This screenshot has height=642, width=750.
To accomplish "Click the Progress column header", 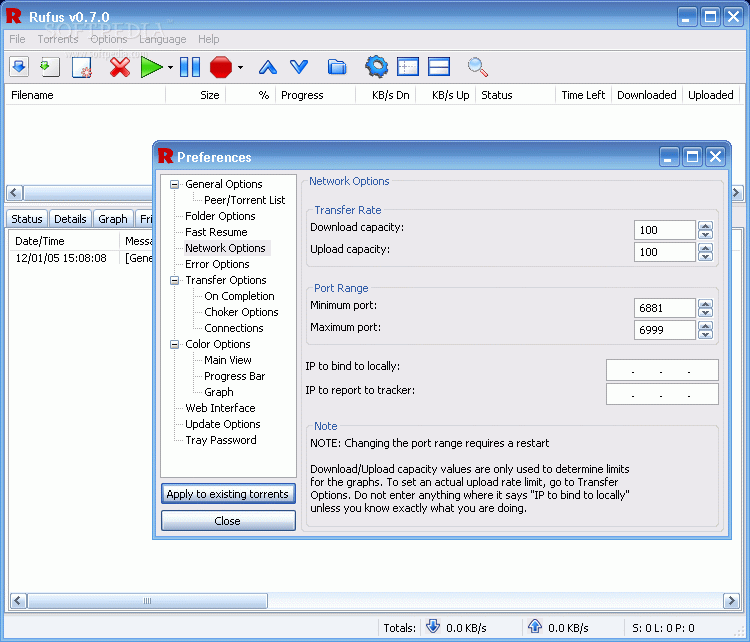I will 316,95.
